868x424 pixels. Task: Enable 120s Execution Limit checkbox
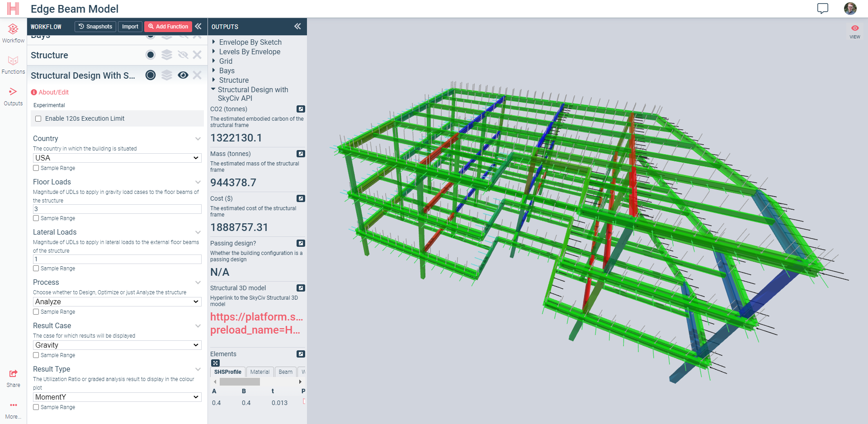tap(38, 118)
